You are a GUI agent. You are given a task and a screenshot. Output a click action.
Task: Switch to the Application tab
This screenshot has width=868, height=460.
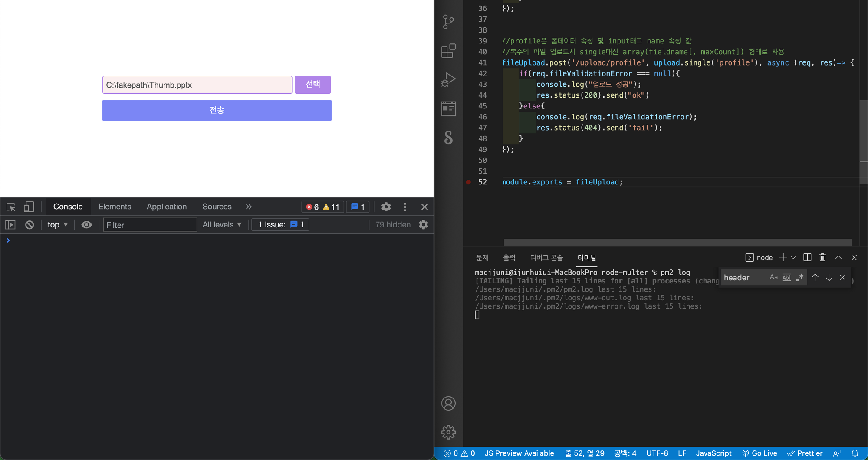(167, 207)
